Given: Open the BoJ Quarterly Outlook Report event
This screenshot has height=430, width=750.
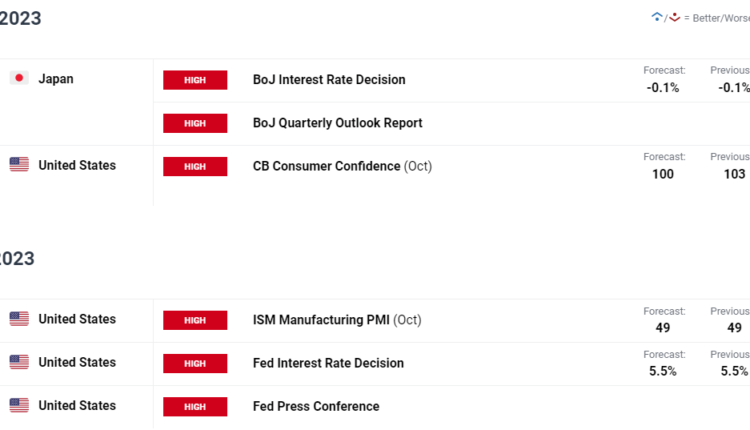Looking at the screenshot, I should point(337,123).
